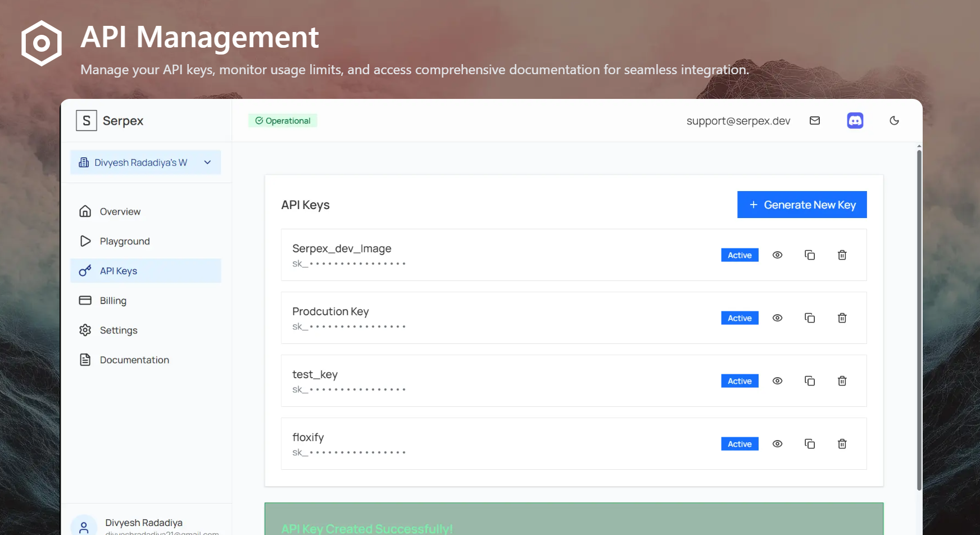Click the support@serpex.dev email link
Image resolution: width=980 pixels, height=535 pixels.
point(738,120)
